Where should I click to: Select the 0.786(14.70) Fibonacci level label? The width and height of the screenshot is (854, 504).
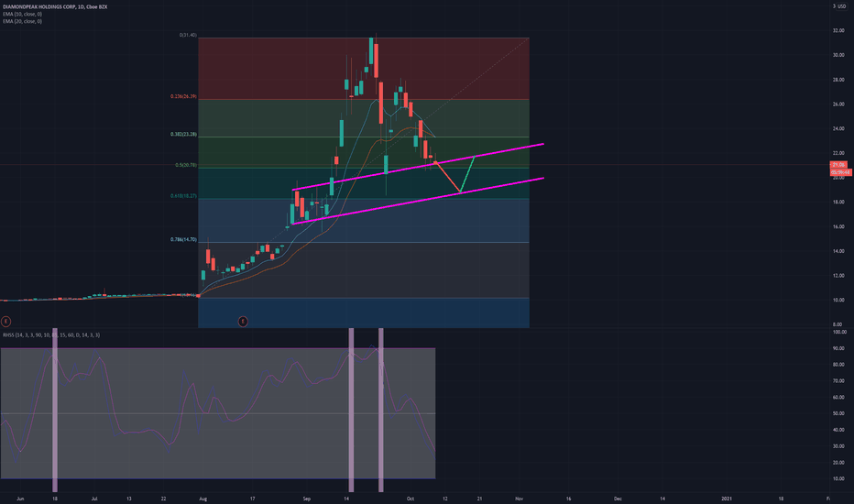(183, 240)
